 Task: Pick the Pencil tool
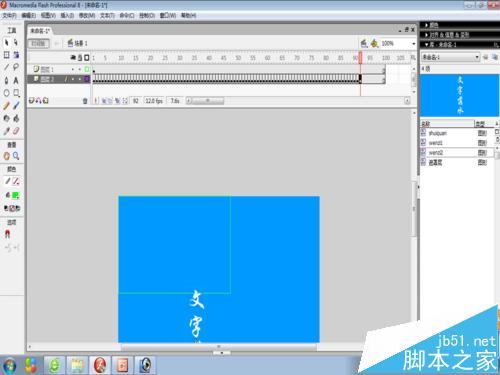(x=7, y=106)
